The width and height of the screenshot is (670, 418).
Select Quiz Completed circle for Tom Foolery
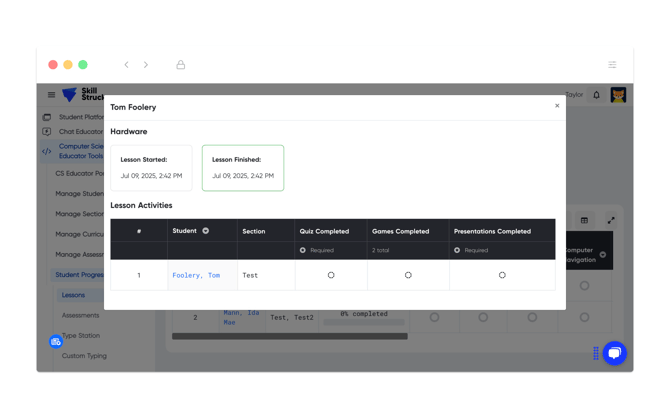[331, 275]
